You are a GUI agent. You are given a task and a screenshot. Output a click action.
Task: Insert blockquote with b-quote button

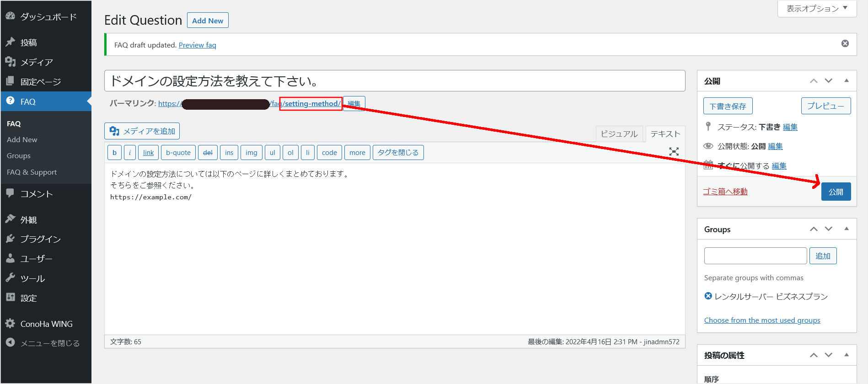(178, 153)
